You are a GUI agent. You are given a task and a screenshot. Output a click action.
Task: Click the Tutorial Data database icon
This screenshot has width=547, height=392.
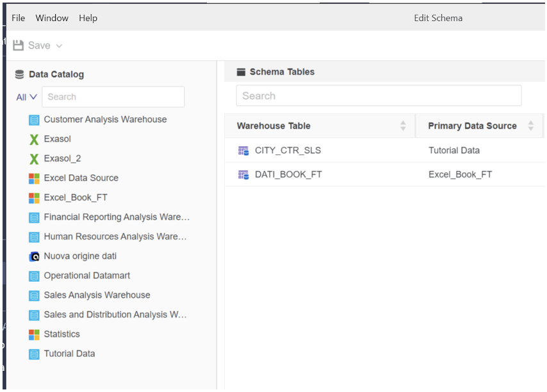pyautogui.click(x=34, y=354)
